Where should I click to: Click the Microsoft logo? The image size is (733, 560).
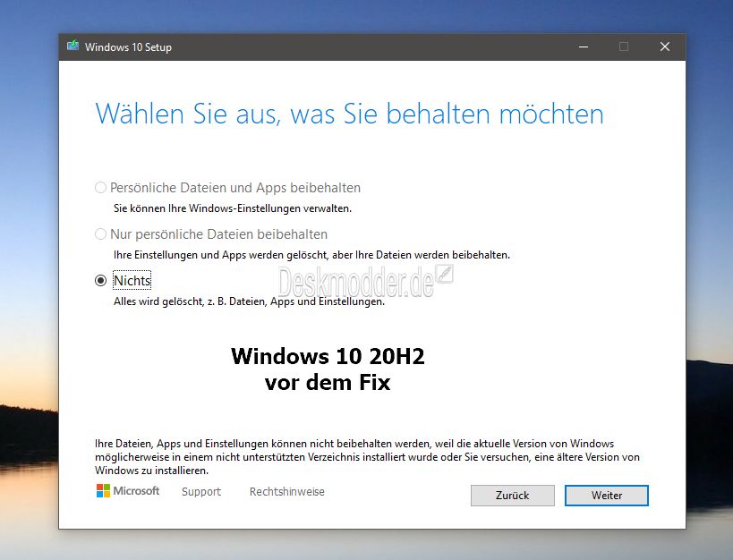click(128, 491)
